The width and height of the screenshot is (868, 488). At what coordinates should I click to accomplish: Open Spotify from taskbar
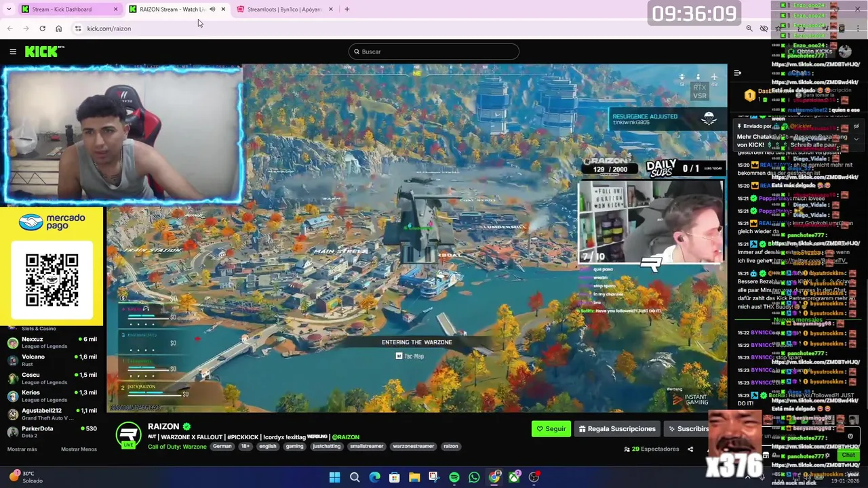454,477
